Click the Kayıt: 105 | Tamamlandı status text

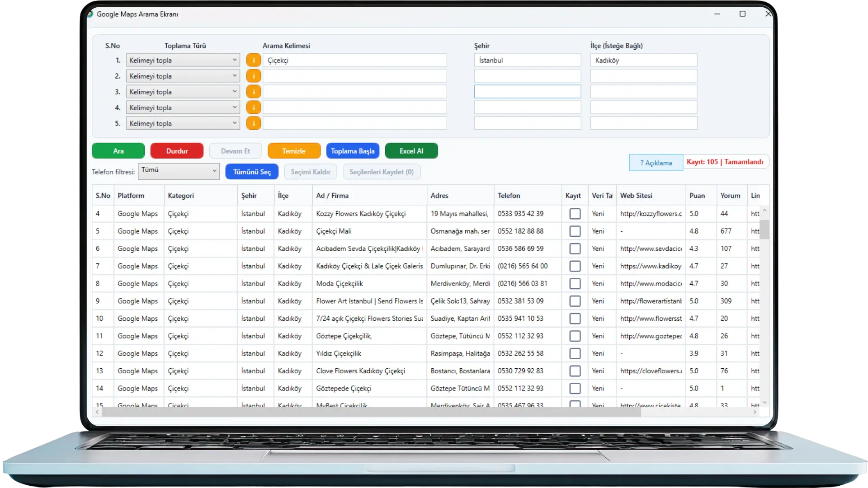[x=725, y=162]
